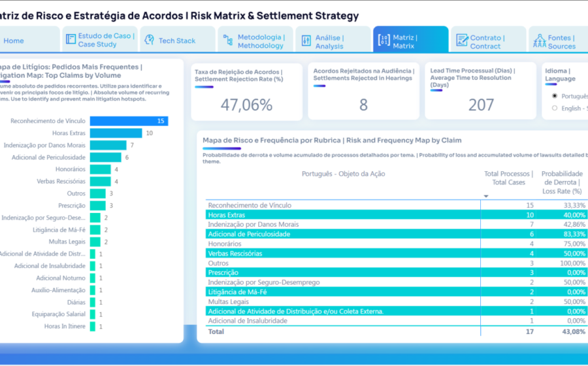Image resolution: width=588 pixels, height=366 pixels.
Task: Click the Indenização por Danos Morais table row
Action: (397, 224)
